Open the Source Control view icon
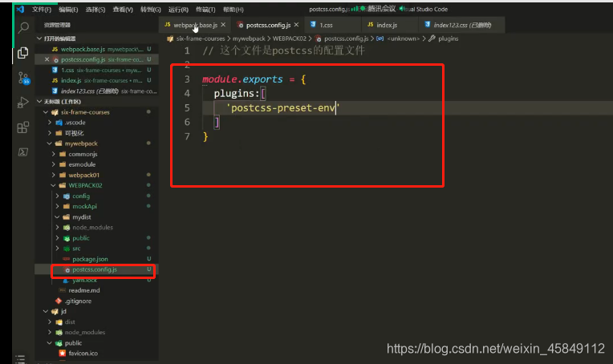The image size is (613, 364). click(23, 78)
